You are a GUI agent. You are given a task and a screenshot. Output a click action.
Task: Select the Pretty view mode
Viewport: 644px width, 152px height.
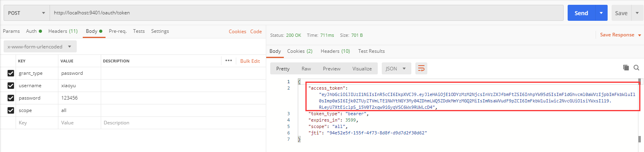coord(283,69)
